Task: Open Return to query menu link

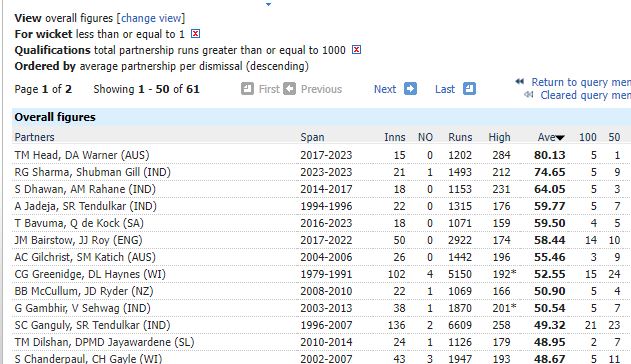Action: point(581,82)
